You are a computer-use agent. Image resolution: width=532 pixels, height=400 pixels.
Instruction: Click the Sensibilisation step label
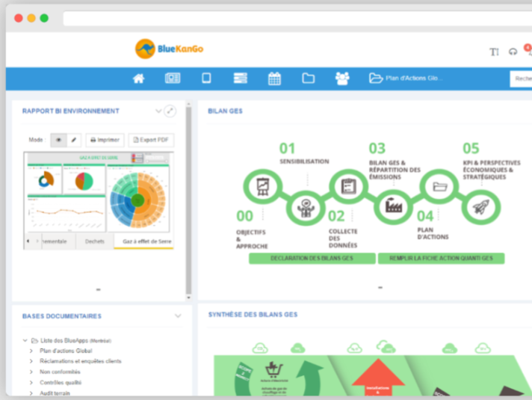[304, 161]
